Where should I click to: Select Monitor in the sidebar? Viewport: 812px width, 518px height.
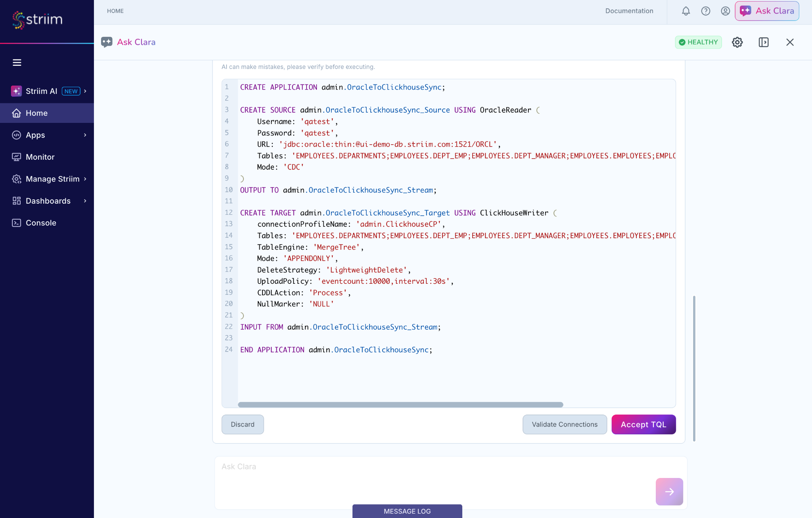tap(47, 157)
